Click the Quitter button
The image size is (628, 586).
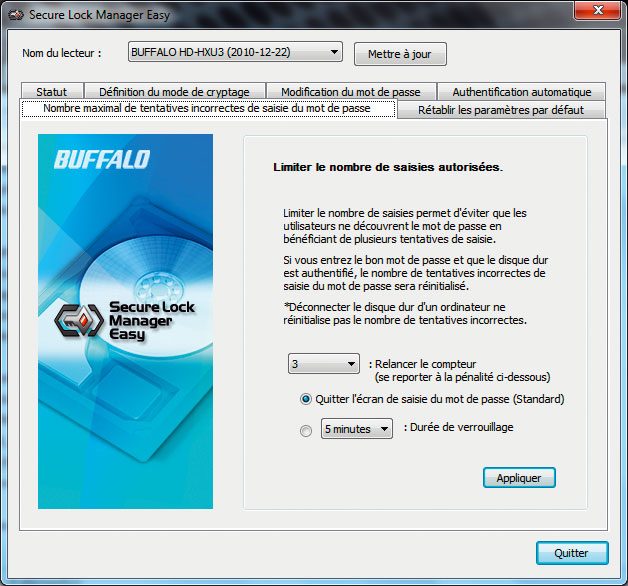tap(572, 553)
